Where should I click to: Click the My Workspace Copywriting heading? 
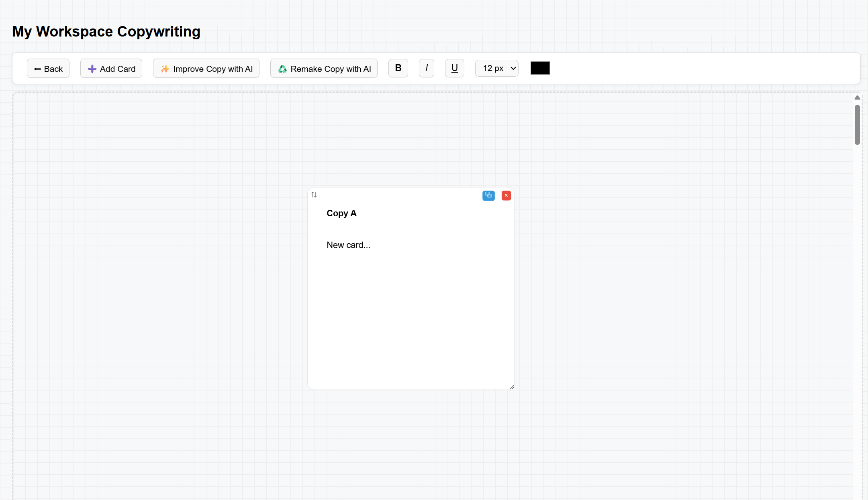(x=106, y=31)
